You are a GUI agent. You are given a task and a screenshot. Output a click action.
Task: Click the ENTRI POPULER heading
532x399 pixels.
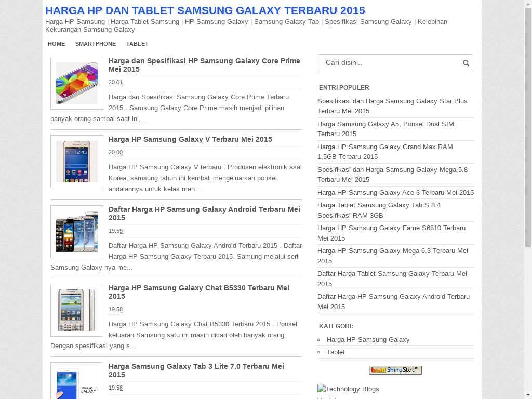(344, 87)
